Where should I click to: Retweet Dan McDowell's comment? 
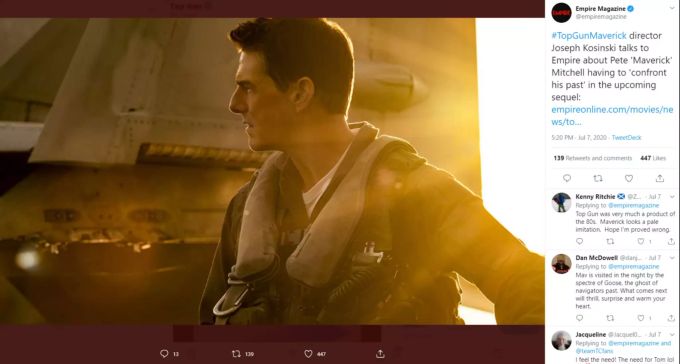tap(610, 318)
